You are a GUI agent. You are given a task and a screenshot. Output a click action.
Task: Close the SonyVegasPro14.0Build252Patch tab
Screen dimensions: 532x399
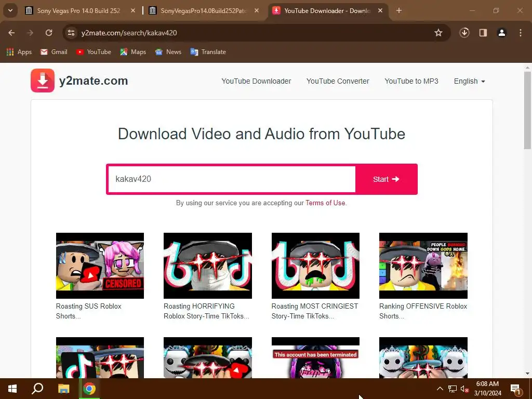(x=257, y=11)
